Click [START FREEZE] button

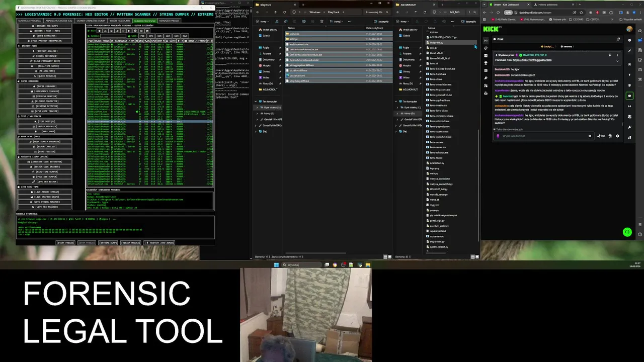coord(65,242)
